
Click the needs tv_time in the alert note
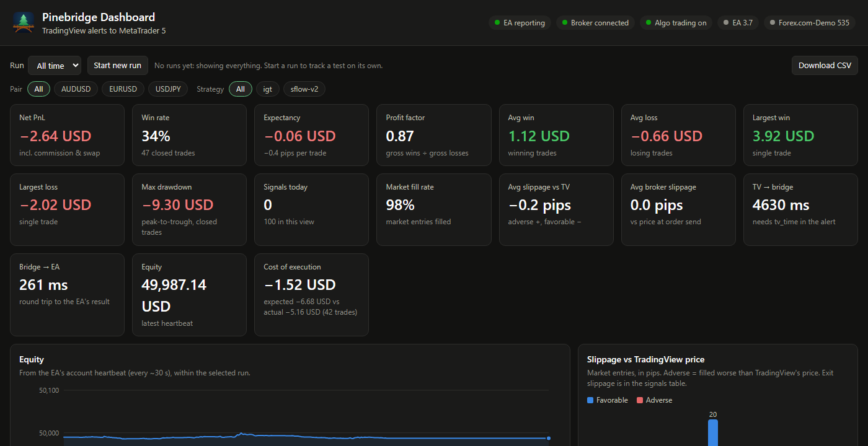pyautogui.click(x=794, y=222)
